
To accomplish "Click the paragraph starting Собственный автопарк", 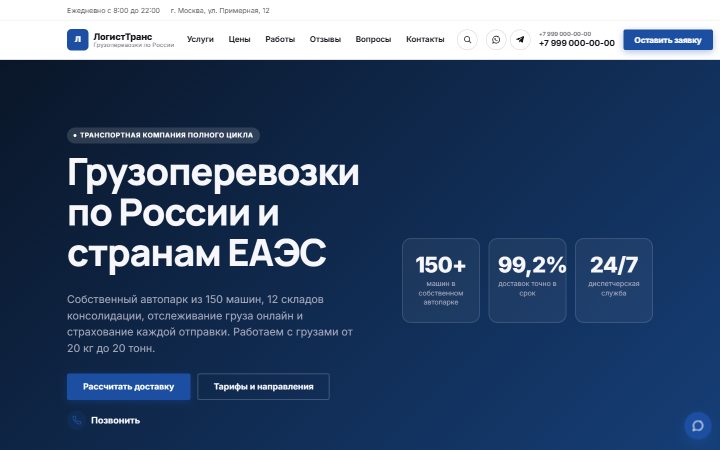I will pos(210,324).
